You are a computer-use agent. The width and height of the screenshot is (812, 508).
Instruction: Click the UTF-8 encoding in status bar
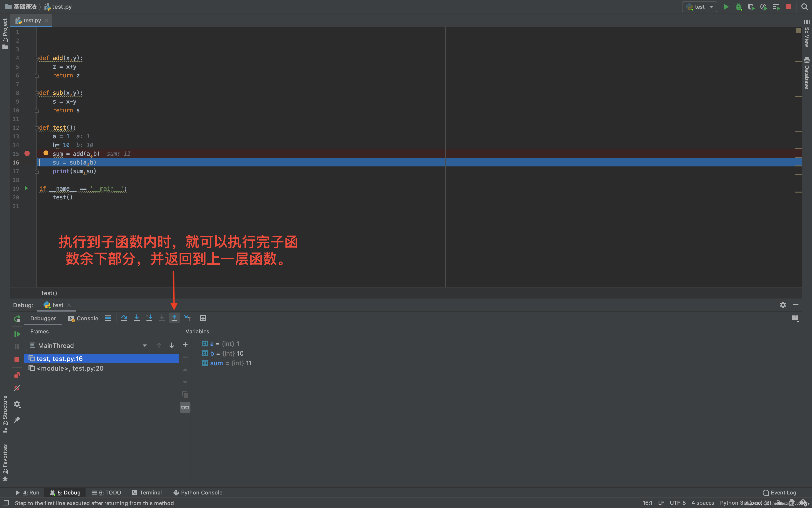point(677,503)
